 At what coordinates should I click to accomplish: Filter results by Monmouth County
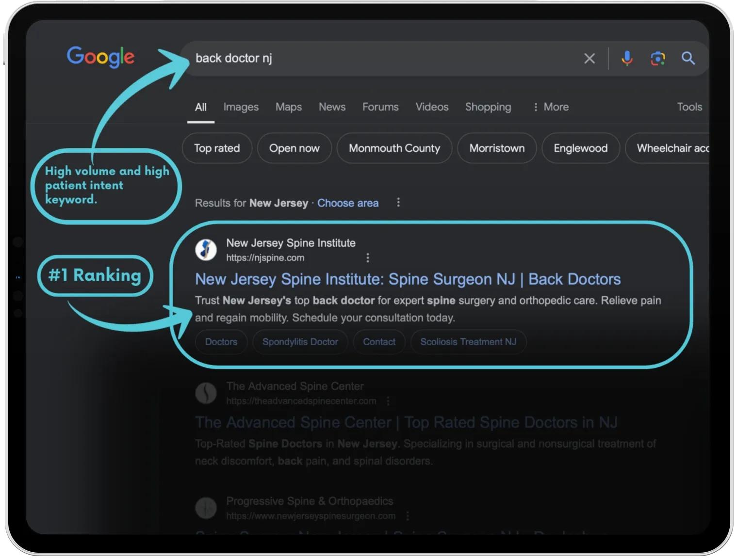point(394,148)
